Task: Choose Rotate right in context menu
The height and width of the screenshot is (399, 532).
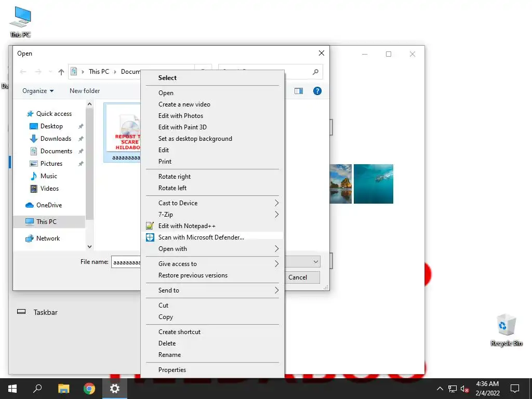Action: 214,177
